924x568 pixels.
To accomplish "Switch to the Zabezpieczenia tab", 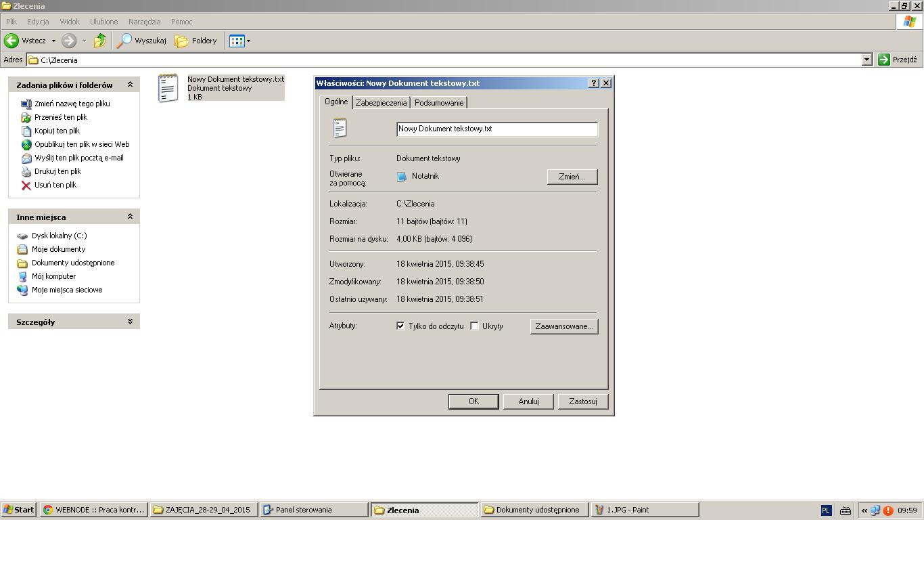I will (381, 103).
